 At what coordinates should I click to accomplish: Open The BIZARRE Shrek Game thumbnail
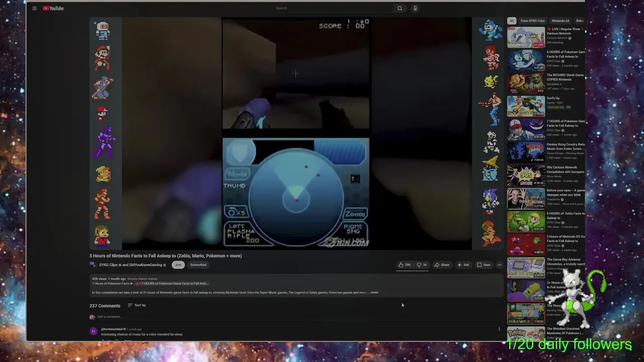[526, 83]
